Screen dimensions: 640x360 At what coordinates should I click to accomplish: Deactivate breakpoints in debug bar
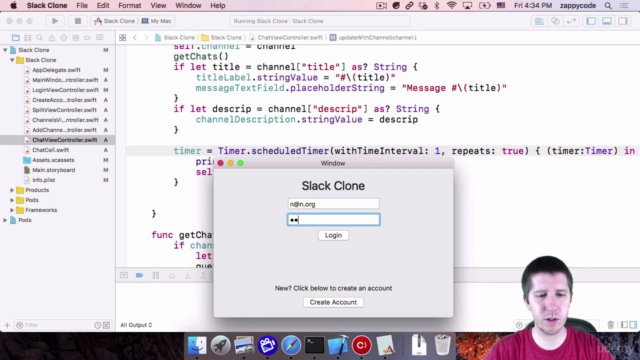140,276
